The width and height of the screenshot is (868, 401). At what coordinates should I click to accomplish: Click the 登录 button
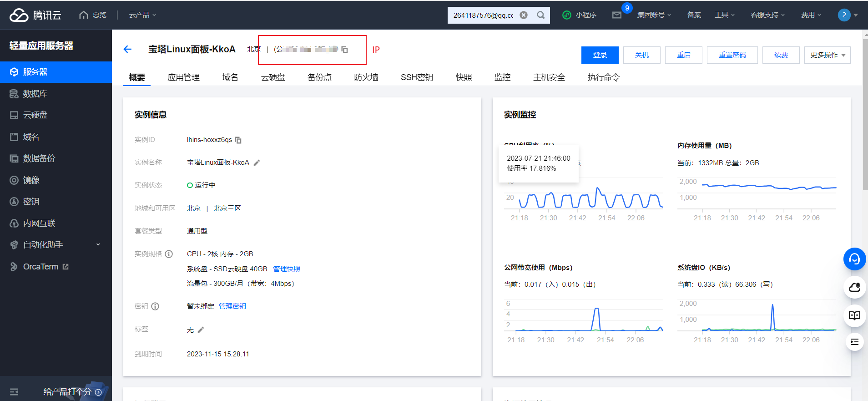600,55
